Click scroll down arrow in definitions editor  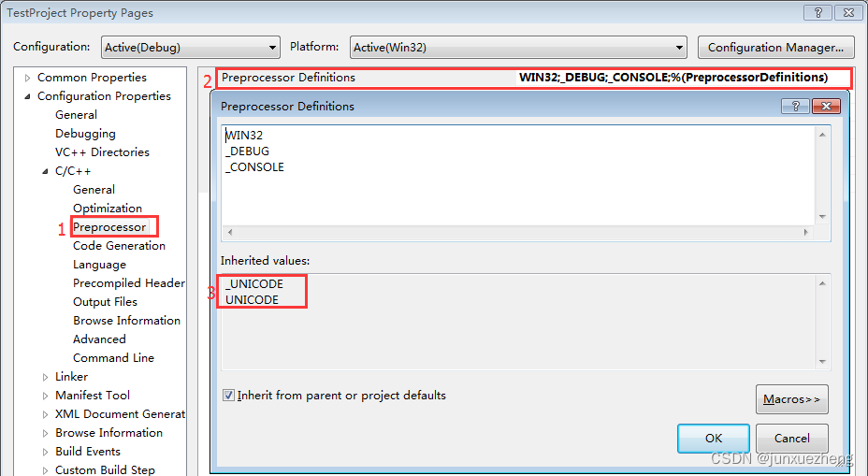tap(822, 216)
